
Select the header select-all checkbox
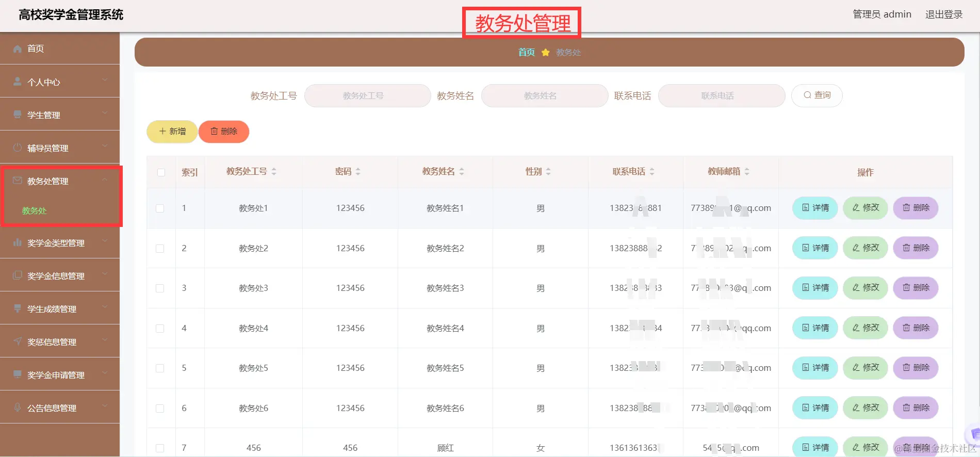(x=161, y=172)
